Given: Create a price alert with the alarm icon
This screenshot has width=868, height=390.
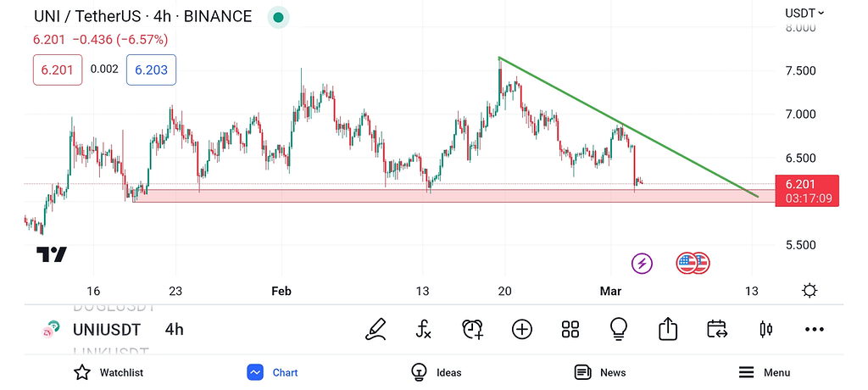Looking at the screenshot, I should tap(473, 329).
